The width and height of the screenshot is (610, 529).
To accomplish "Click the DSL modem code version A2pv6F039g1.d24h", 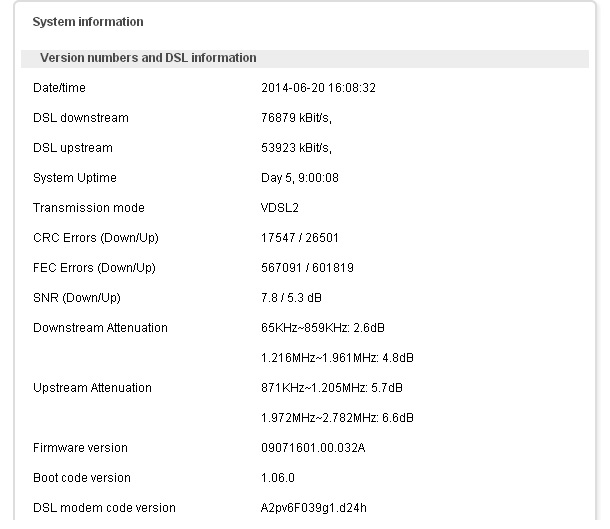I will (314, 508).
